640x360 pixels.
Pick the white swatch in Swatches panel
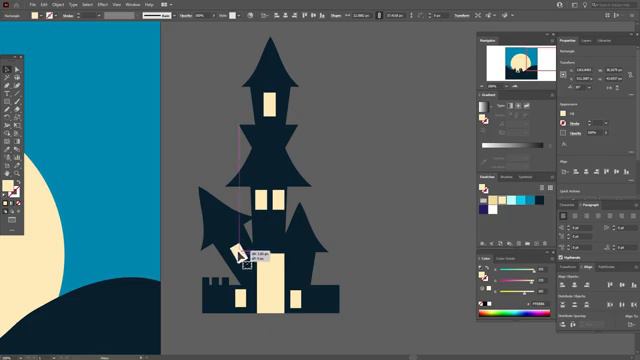tap(493, 209)
